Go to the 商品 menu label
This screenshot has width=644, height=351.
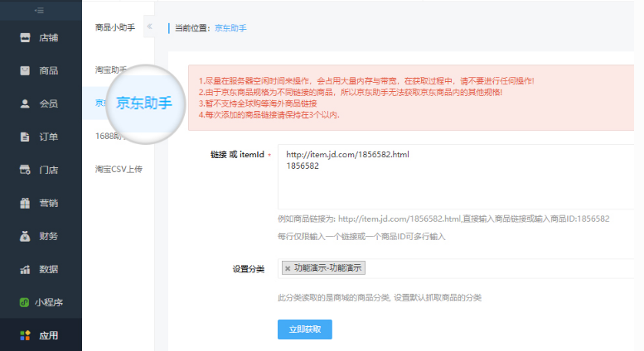click(49, 70)
